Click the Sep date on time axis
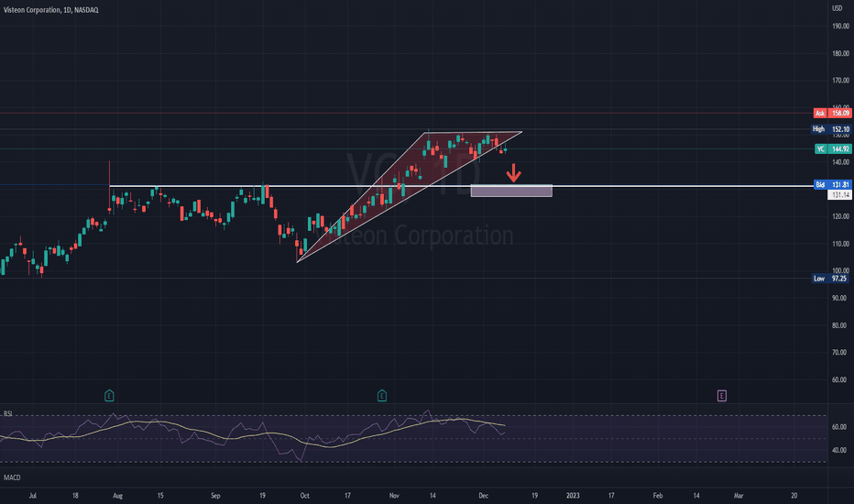The image size is (854, 504). coord(215,495)
